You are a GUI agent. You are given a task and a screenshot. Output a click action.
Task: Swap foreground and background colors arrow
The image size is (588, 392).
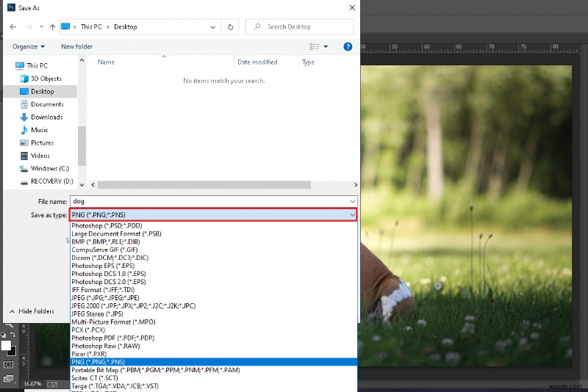[12, 334]
